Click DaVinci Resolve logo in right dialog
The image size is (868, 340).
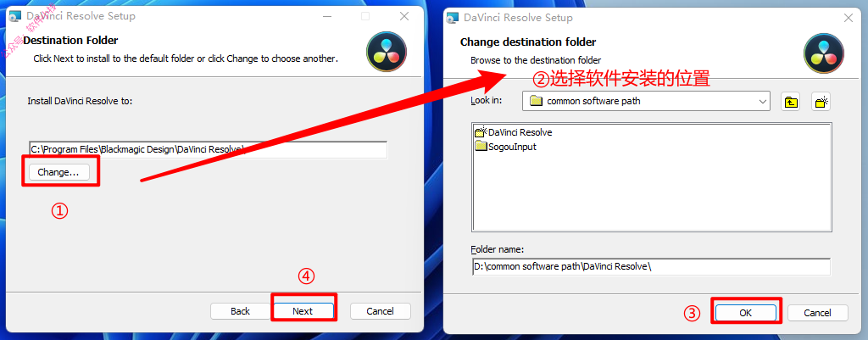(824, 53)
